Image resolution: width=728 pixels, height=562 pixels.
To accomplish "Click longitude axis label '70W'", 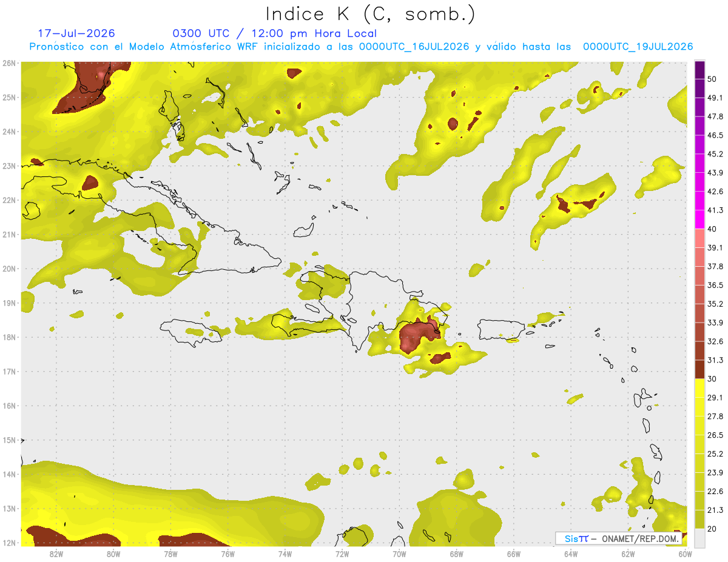I will point(399,554).
